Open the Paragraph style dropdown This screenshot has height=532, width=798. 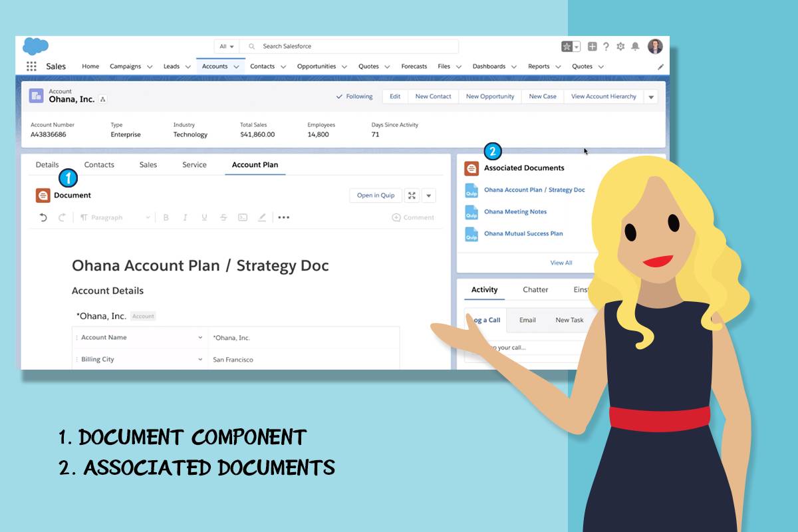pos(115,217)
